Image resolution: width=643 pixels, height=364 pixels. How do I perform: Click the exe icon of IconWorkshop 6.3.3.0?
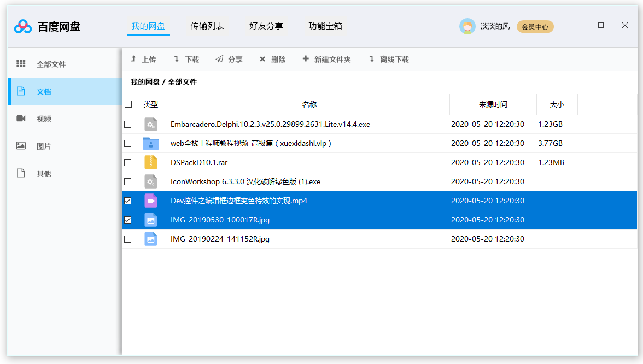[151, 181]
